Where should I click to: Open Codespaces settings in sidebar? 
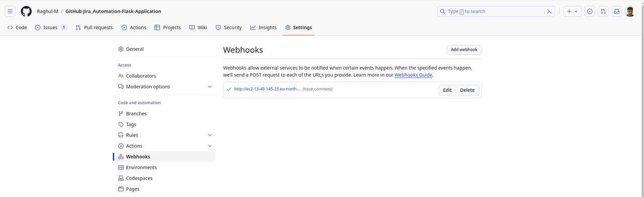pos(165,178)
